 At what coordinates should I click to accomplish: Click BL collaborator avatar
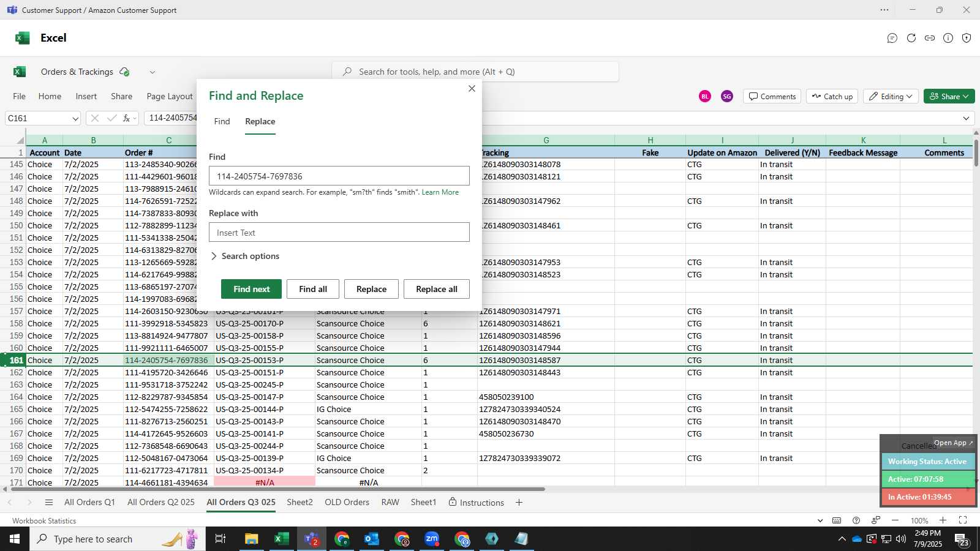tap(705, 96)
